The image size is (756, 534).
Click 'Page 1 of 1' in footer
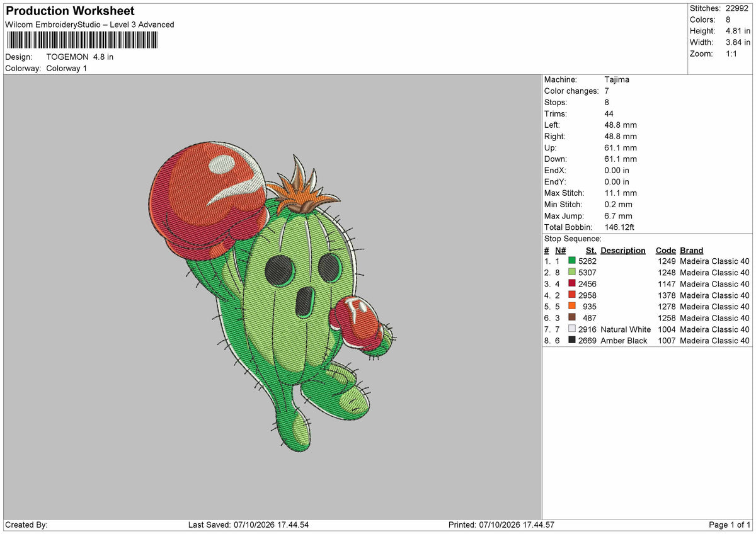point(730,525)
